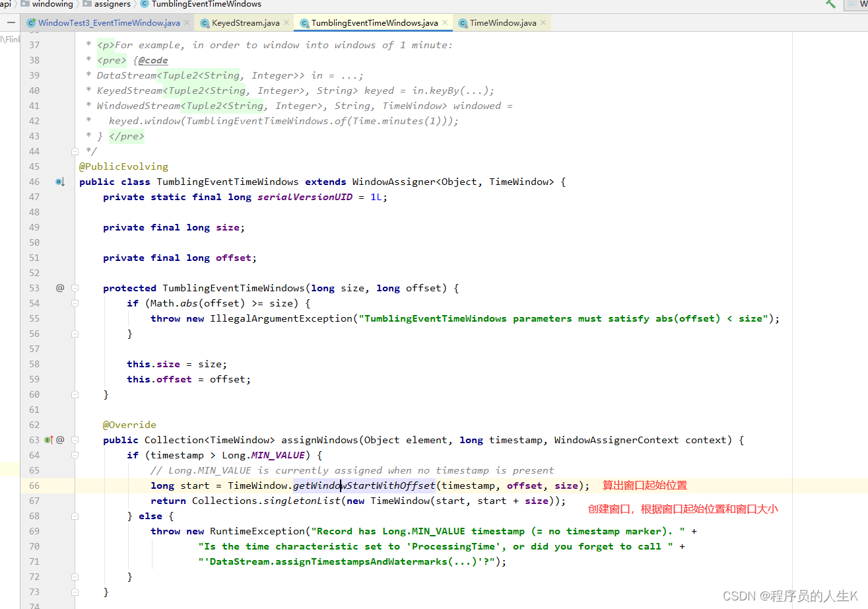Click the assigners folder breadcrumb
Screen dimensions: 868x609
point(112,4)
